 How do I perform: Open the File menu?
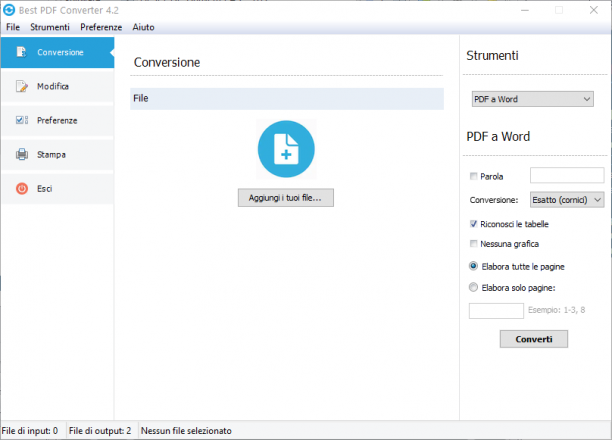pyautogui.click(x=13, y=27)
